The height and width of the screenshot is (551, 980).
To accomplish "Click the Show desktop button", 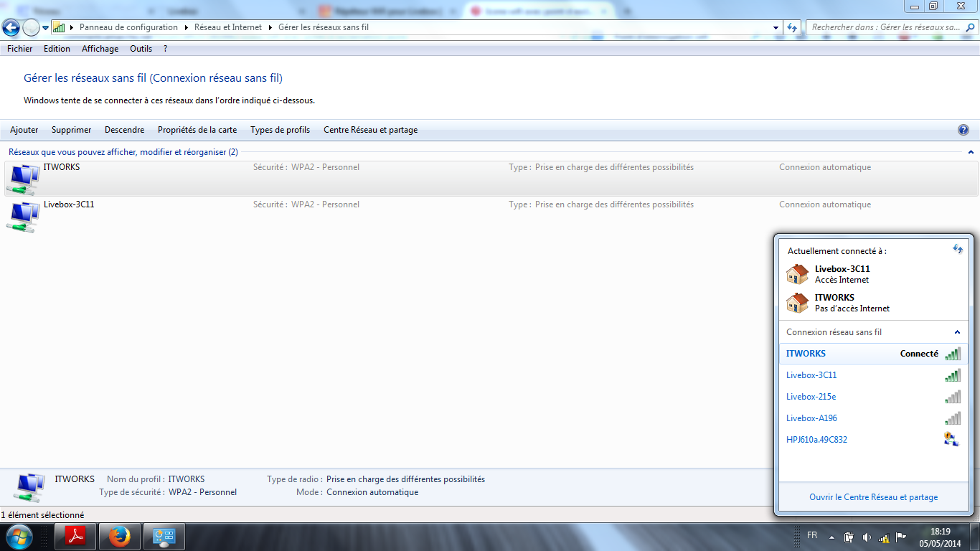I will pos(975,537).
